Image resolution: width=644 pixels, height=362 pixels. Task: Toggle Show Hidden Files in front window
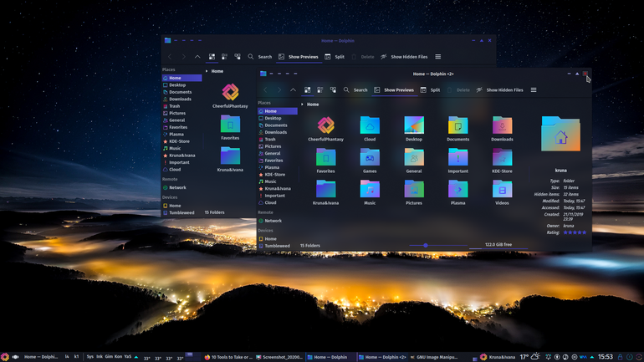coord(499,90)
